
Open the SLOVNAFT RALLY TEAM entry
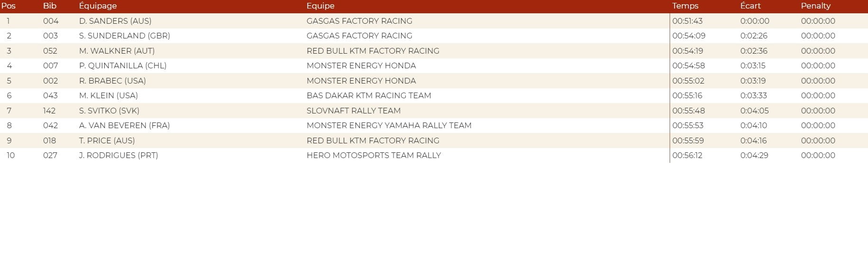tap(353, 111)
